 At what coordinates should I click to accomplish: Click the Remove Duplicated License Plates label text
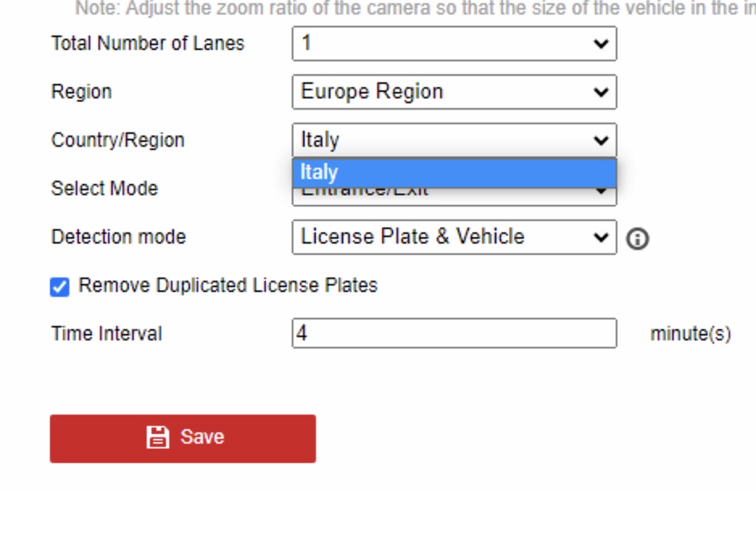click(228, 286)
